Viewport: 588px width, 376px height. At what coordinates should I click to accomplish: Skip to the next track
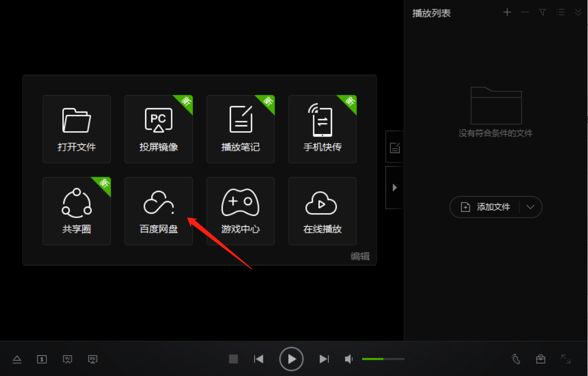(x=324, y=359)
